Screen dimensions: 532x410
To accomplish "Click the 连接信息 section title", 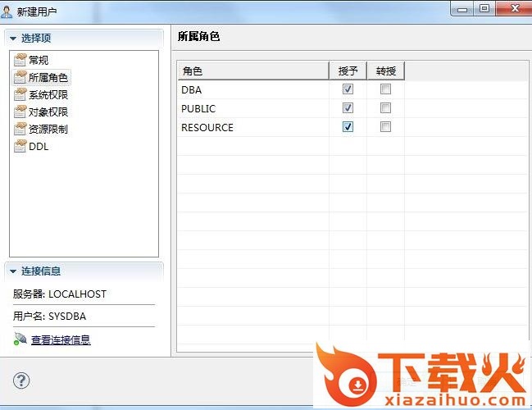I will pos(41,271).
